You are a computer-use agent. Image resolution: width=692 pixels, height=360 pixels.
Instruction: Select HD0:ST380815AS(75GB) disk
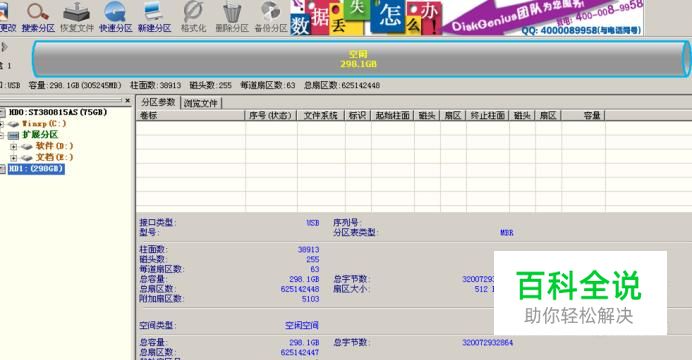click(x=58, y=112)
